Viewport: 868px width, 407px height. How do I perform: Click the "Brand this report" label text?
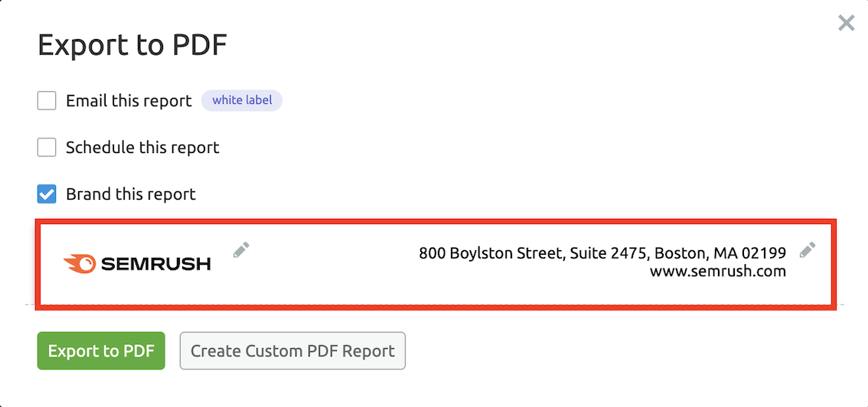[131, 194]
